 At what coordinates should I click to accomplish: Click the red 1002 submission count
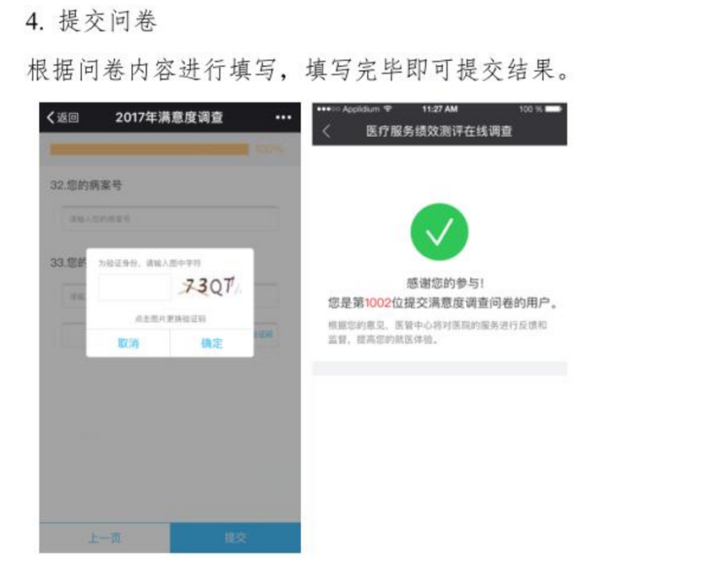coord(378,303)
